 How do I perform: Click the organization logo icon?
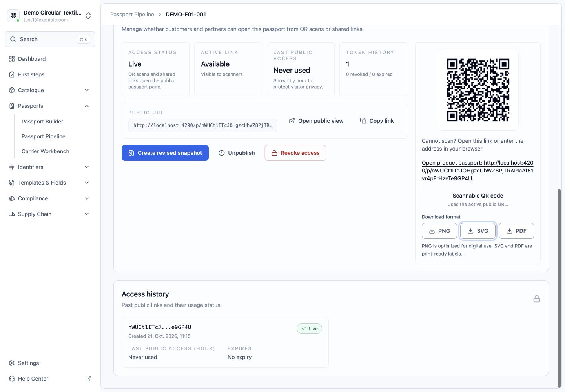coord(13,16)
